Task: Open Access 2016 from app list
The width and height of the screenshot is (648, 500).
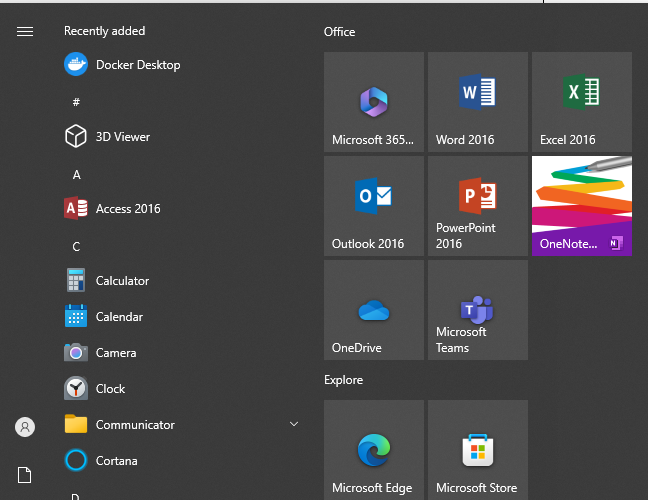Action: 127,209
